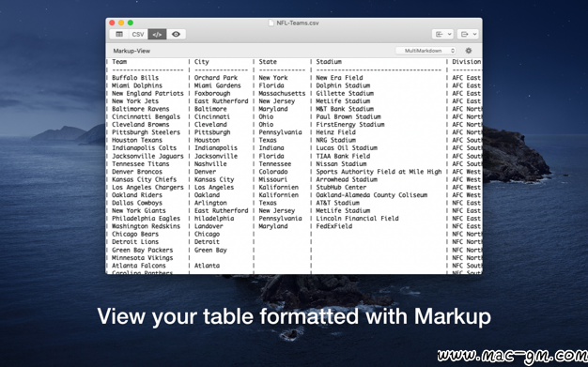Select the Atlanta Falcons cell

pos(139,266)
